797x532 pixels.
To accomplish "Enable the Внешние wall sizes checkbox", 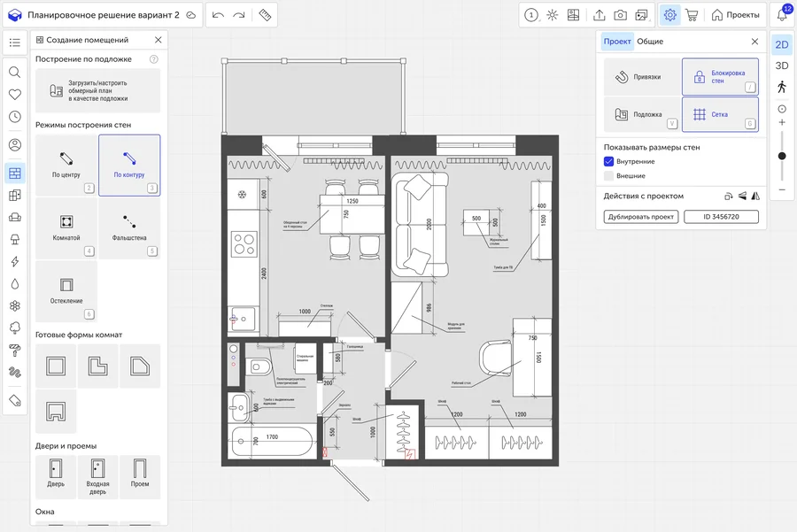I will (x=609, y=176).
